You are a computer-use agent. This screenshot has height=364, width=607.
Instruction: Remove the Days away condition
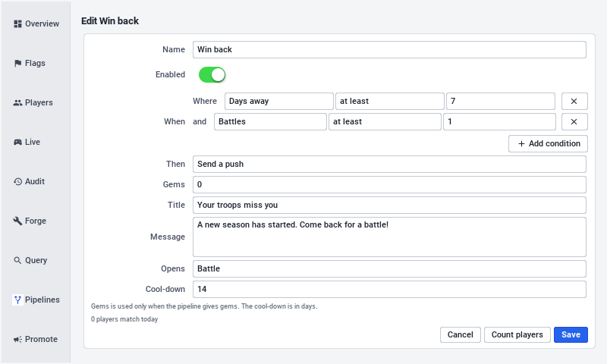coord(574,102)
